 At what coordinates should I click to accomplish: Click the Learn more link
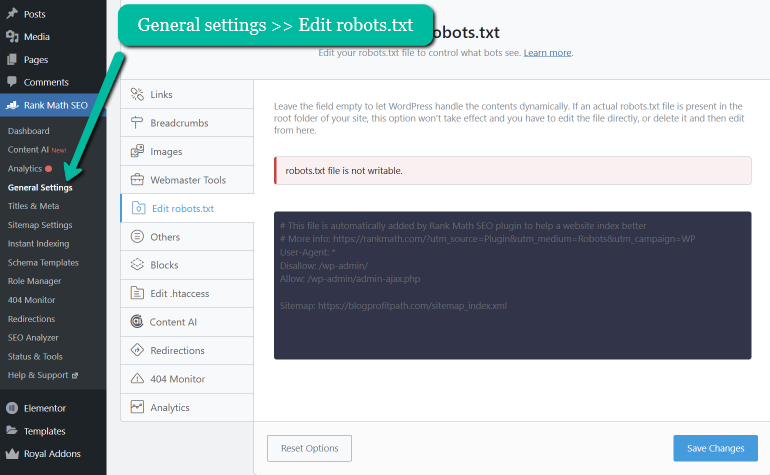click(547, 53)
